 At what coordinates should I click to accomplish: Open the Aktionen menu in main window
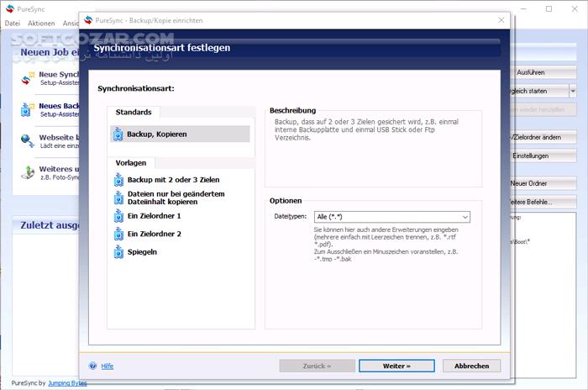click(x=41, y=24)
